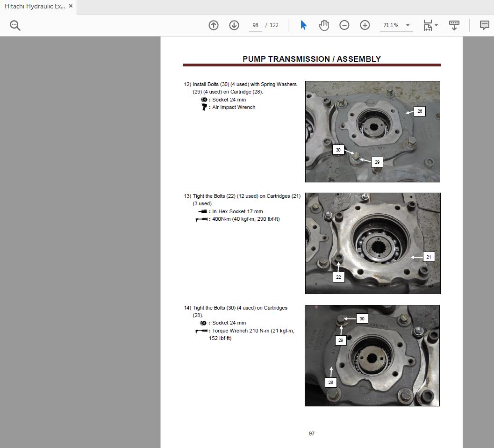Click the text 'In-Hex Socket 17 mm'

coord(237,211)
